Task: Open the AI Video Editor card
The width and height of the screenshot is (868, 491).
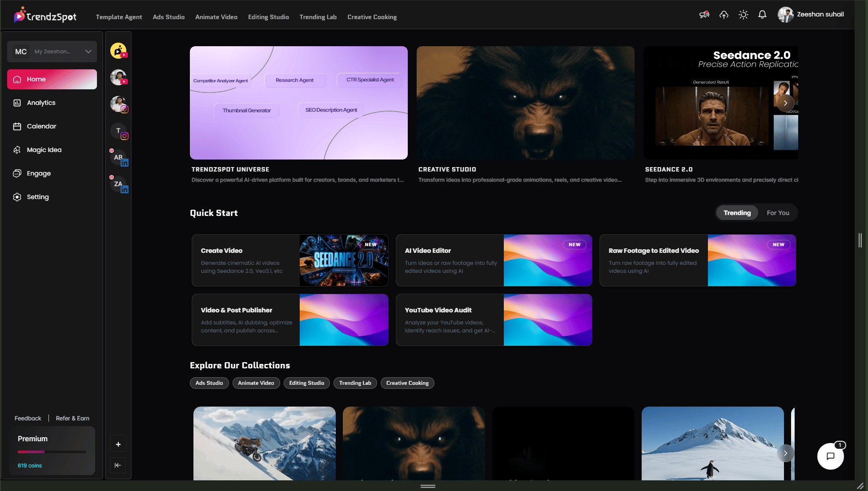Action: click(494, 260)
